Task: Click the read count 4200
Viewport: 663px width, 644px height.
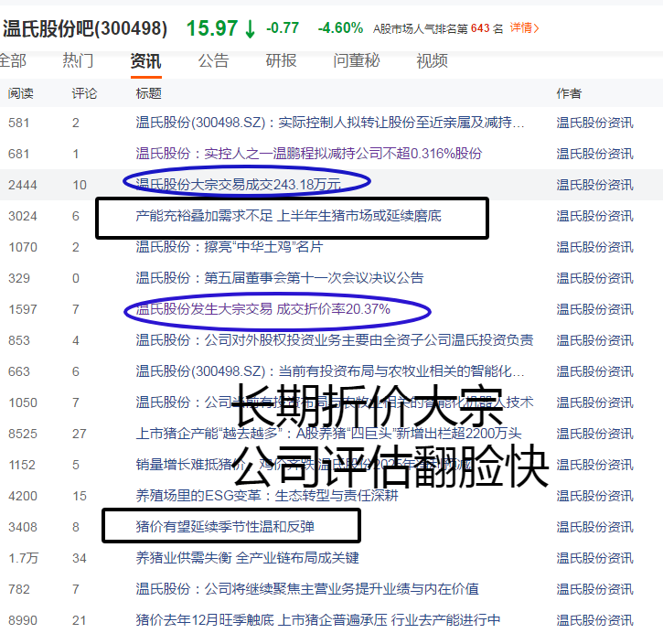Action: 23,496
